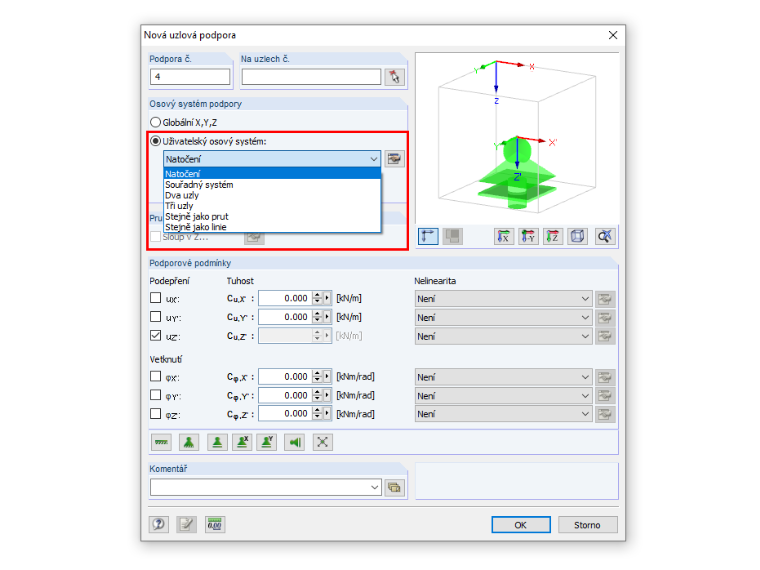Set view in -Y direction icon
760x570 pixels.
tap(528, 236)
